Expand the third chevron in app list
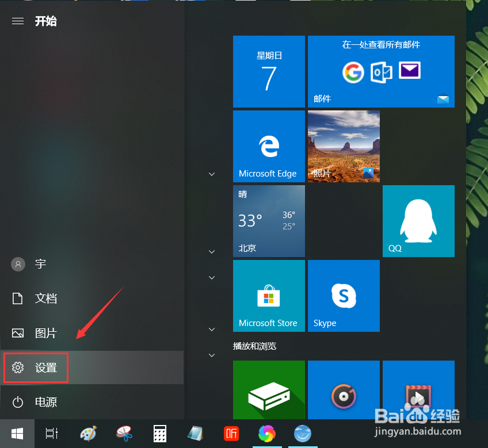This screenshot has height=448, width=488. [212, 278]
